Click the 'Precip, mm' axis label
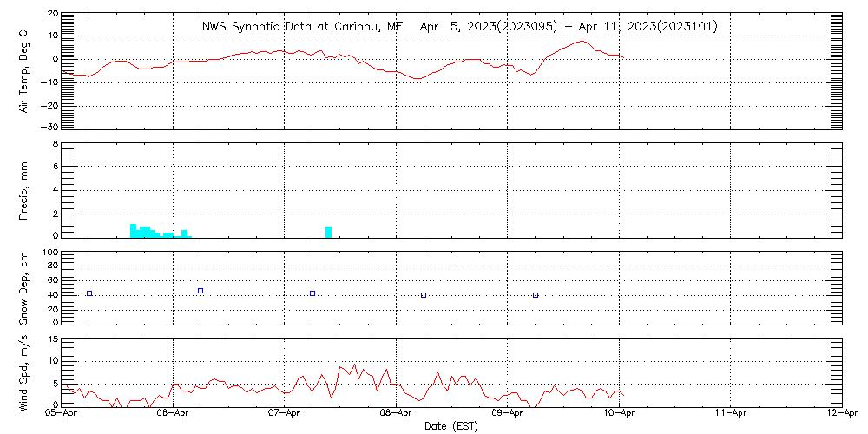Image resolution: width=868 pixels, height=434 pixels. click(23, 192)
